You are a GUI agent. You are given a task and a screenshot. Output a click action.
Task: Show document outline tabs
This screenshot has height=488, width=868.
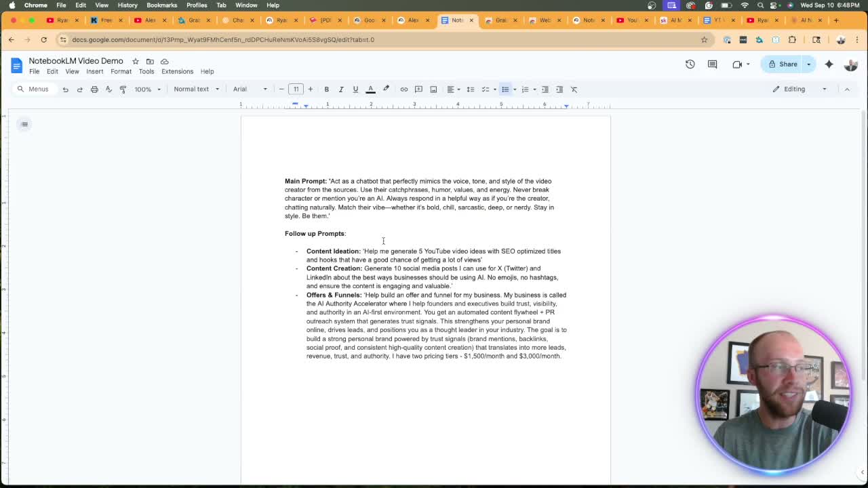tap(24, 124)
